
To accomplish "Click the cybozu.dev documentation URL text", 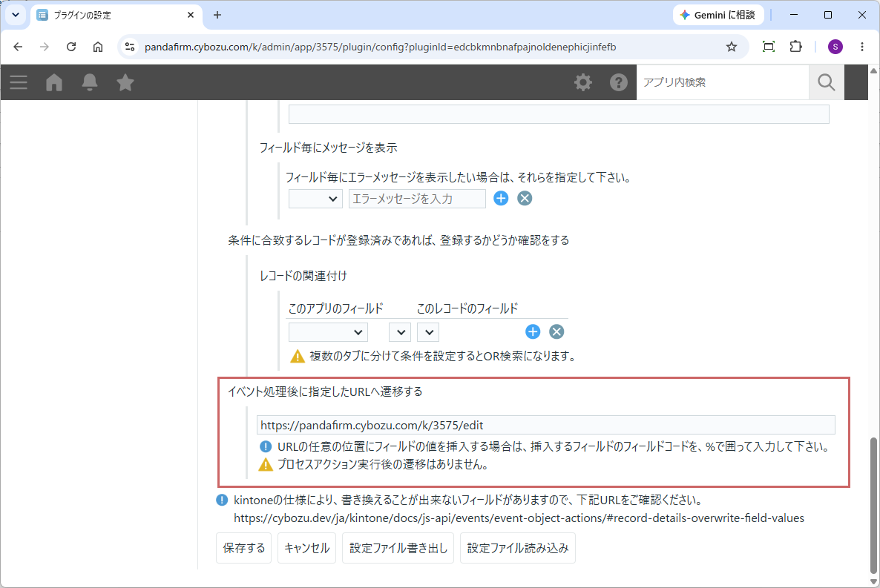I will click(519, 518).
